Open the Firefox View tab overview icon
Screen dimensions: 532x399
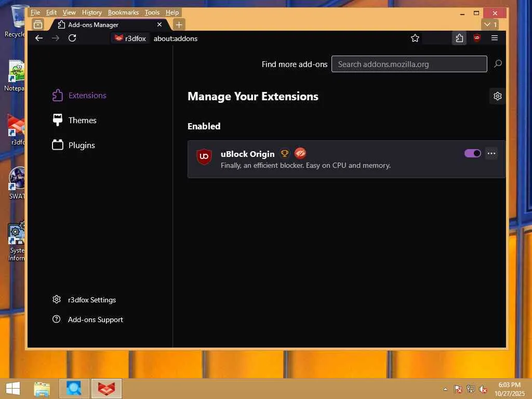(x=38, y=24)
